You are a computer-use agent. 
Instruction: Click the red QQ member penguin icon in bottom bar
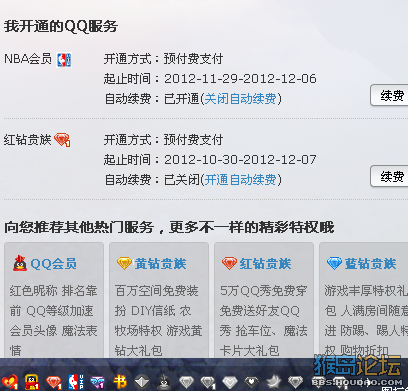point(32,382)
